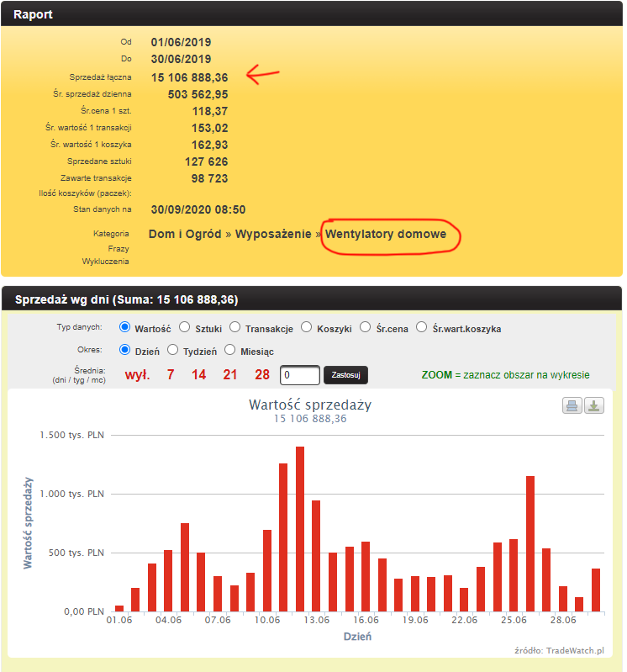627x672 pixels.
Task: Set period to Miesiąc
Action: tap(230, 350)
